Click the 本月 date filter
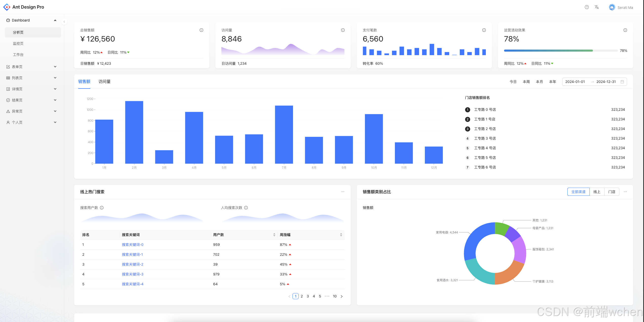Screen dimensions: 644x322 click(x=539, y=82)
